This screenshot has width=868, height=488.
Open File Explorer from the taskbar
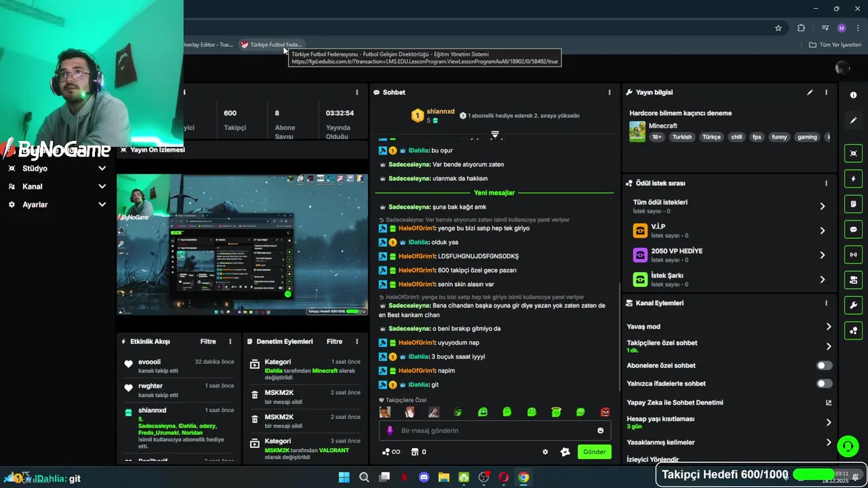coord(443,477)
